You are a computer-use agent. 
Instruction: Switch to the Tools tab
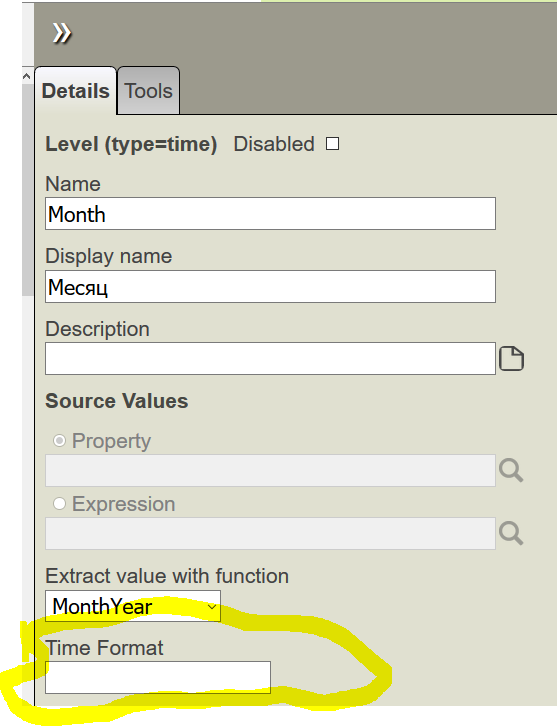[149, 91]
